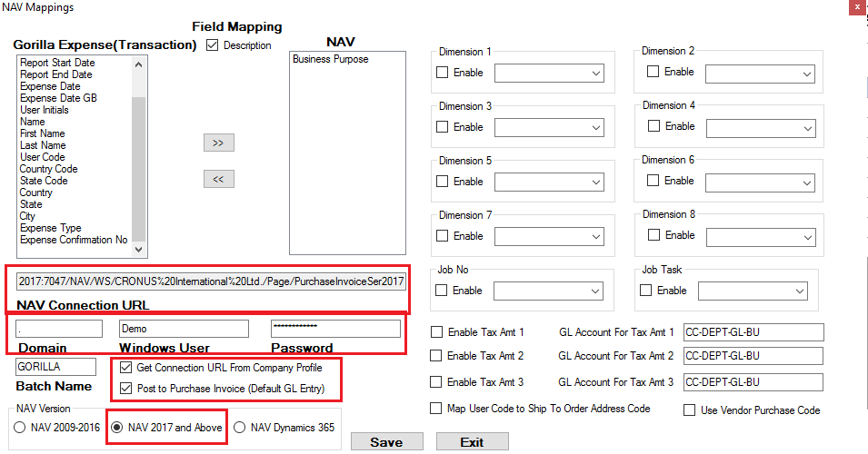Image resolution: width=868 pixels, height=454 pixels.
Task: Select Expense Confirmation No in list
Action: click(x=74, y=240)
